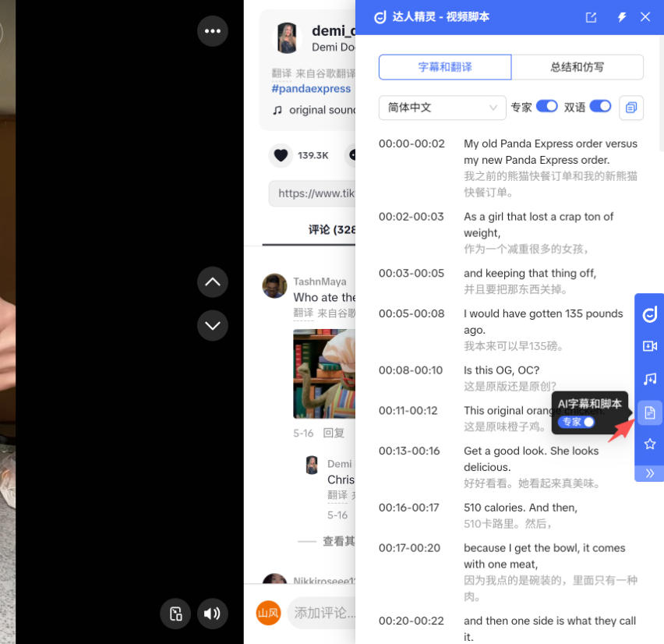Click the TashnMaya username
Image resolution: width=664 pixels, height=644 pixels.
pos(320,281)
